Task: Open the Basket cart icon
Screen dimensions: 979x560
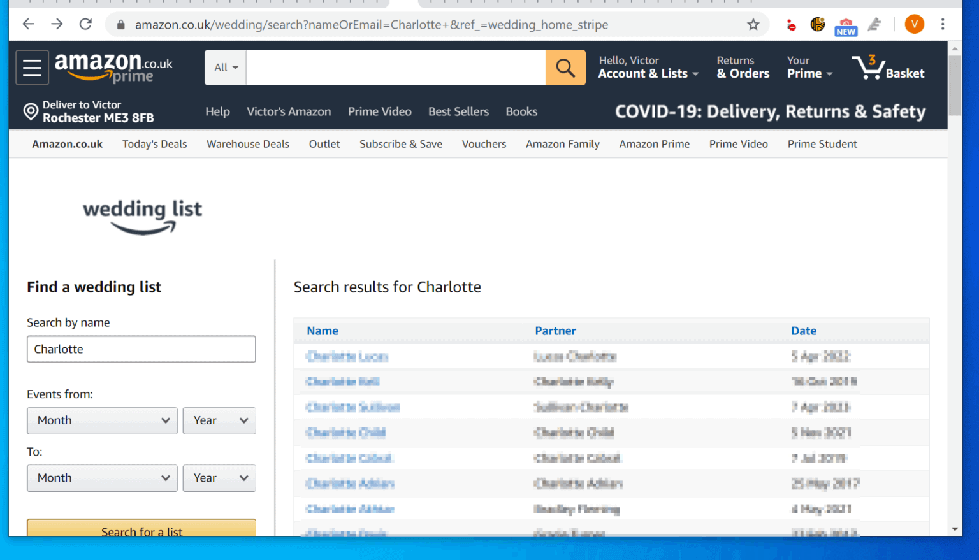Action: coord(888,68)
